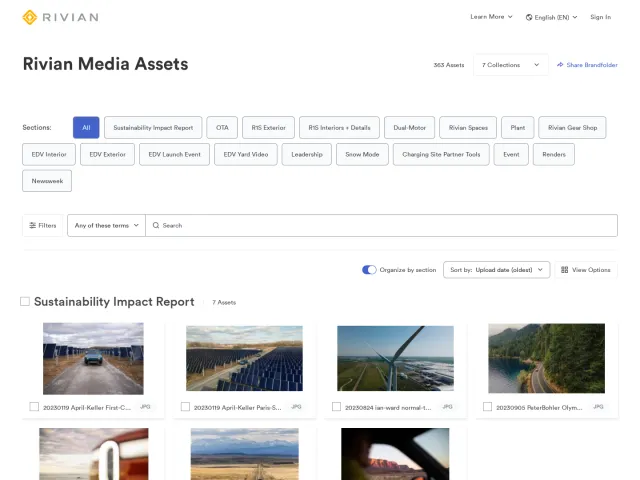The width and height of the screenshot is (640, 480).
Task: Select checkbox for ian-ward normal-t image
Action: 336,407
